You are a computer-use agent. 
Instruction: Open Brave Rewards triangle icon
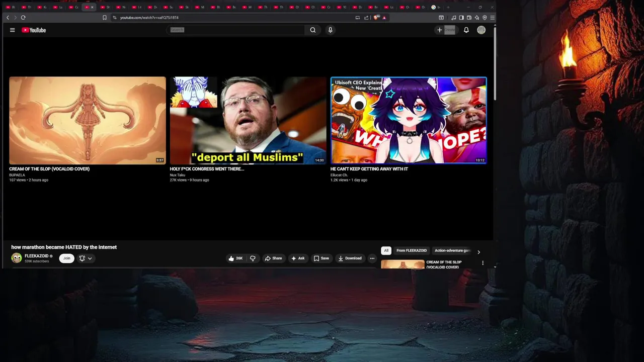[384, 18]
